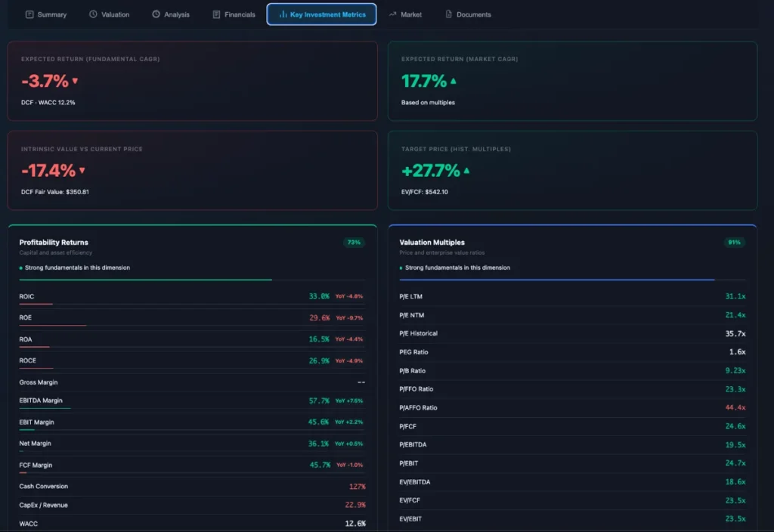The width and height of the screenshot is (774, 532).
Task: Open the Summary tab
Action: (46, 14)
